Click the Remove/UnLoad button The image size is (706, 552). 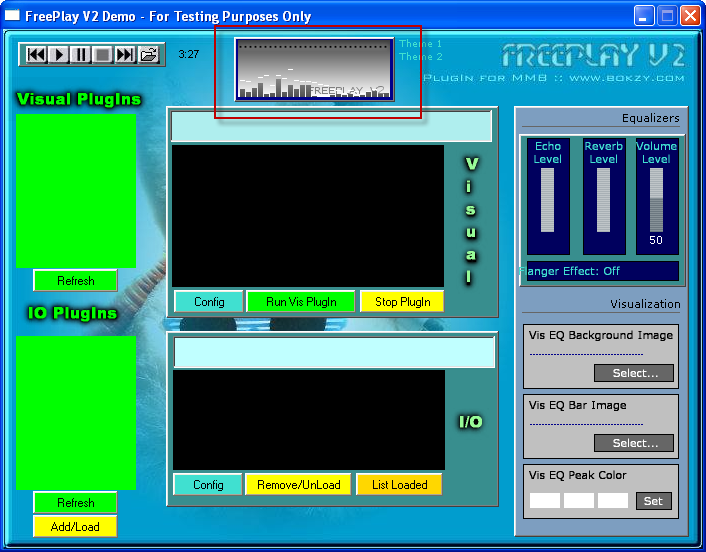pos(298,484)
